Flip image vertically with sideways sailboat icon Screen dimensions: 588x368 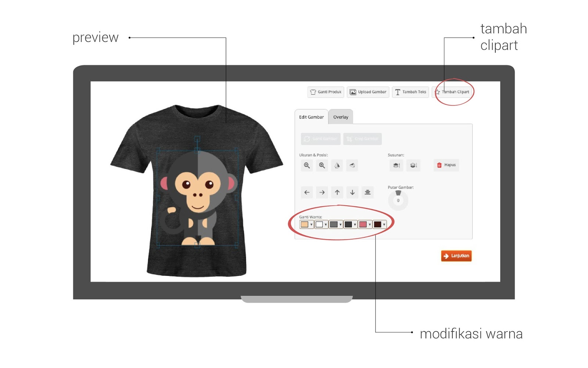click(352, 165)
